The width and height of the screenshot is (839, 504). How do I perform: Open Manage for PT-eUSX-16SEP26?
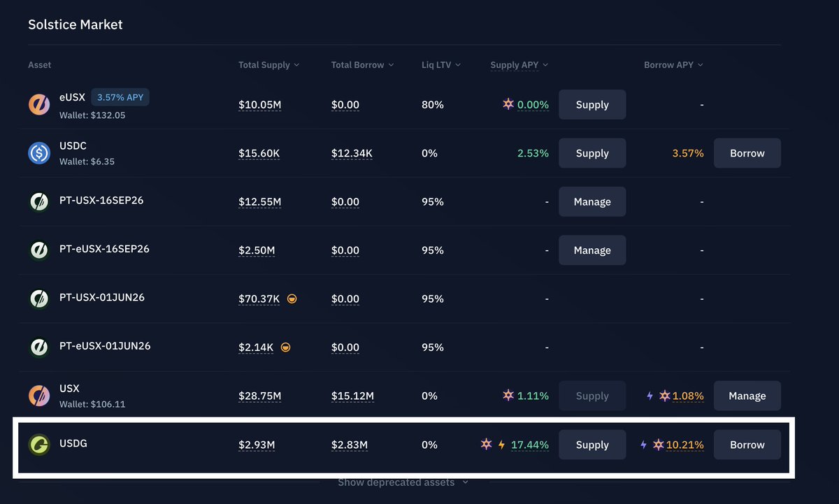coord(592,250)
